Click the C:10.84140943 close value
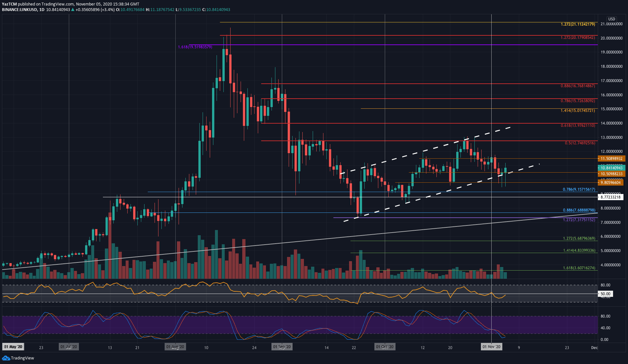Screen dimensions: 628x364 (216, 10)
